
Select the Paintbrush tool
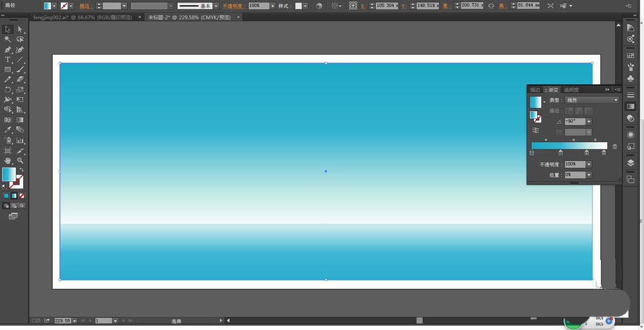[x=20, y=69]
